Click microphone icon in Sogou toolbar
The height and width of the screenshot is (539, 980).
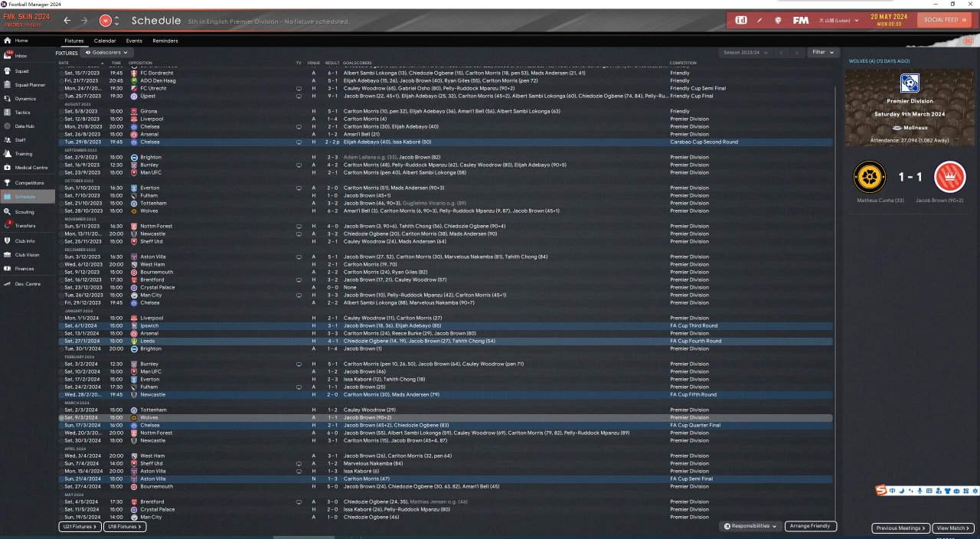pos(920,490)
